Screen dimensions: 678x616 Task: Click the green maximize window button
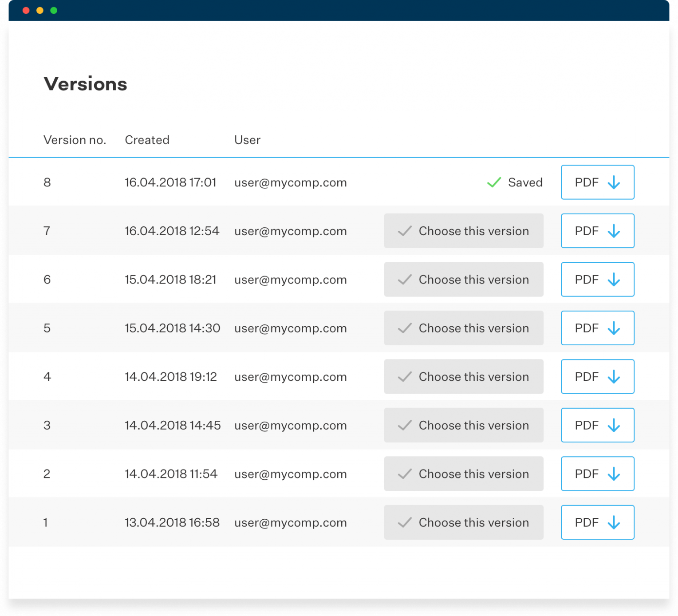pos(54,10)
